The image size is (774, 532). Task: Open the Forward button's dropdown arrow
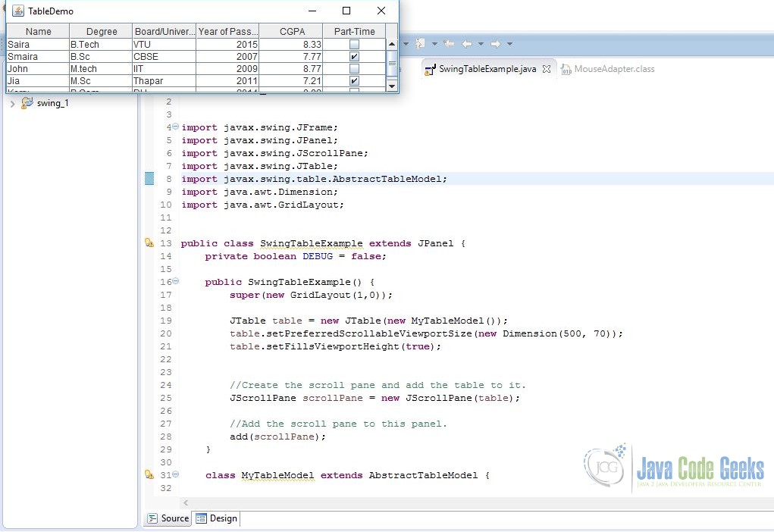[509, 43]
